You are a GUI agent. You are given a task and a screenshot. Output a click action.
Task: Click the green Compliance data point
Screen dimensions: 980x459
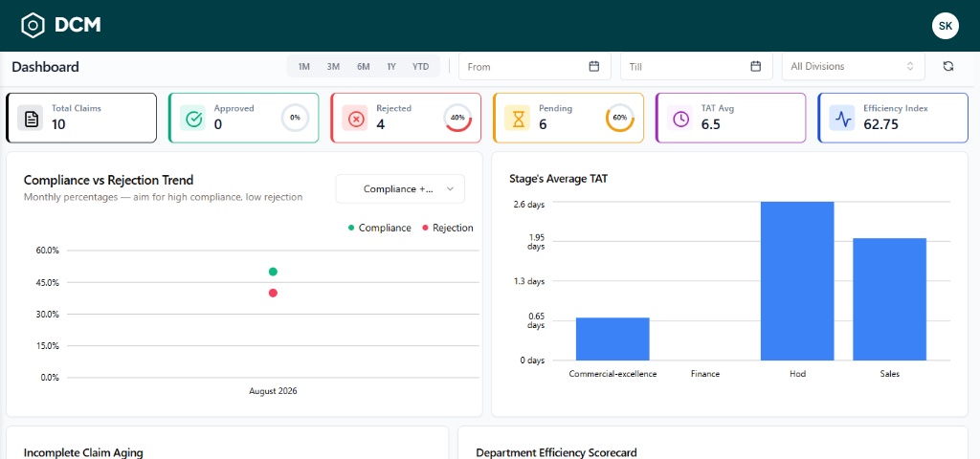tap(273, 272)
